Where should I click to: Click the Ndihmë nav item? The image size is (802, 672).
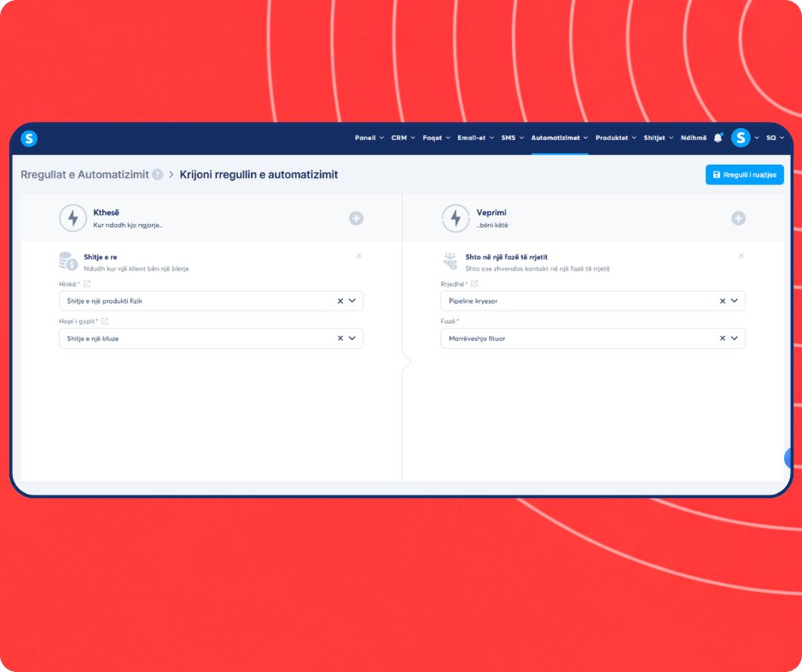coord(694,138)
